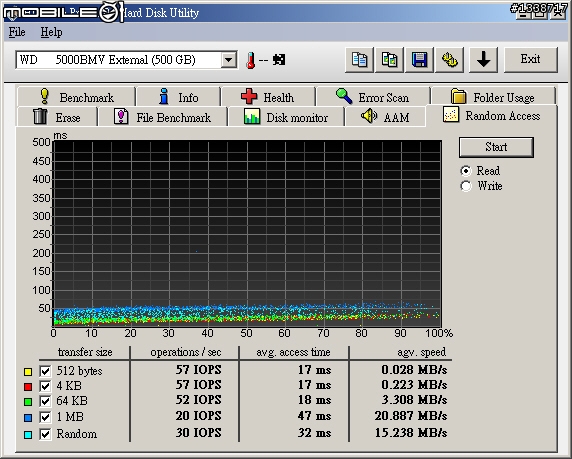Open the File menu

coord(17,32)
